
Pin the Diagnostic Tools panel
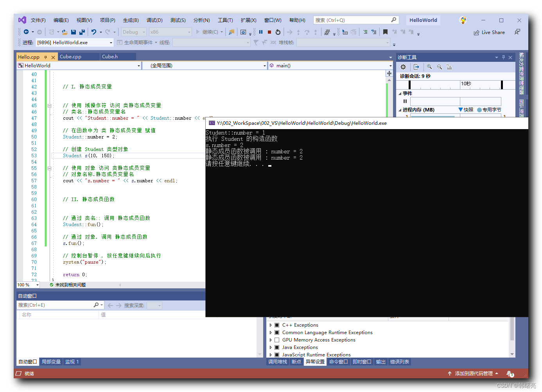click(x=503, y=57)
